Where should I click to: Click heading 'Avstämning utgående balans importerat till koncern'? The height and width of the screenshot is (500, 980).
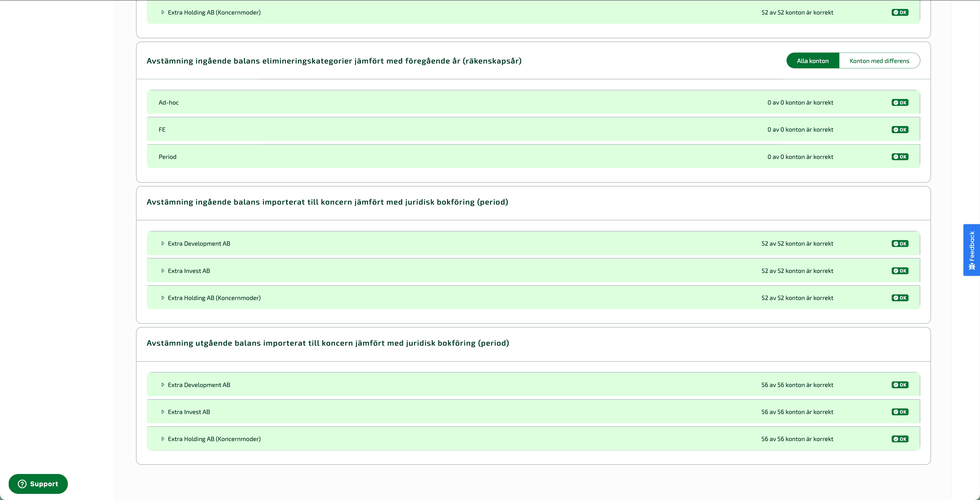coord(327,343)
